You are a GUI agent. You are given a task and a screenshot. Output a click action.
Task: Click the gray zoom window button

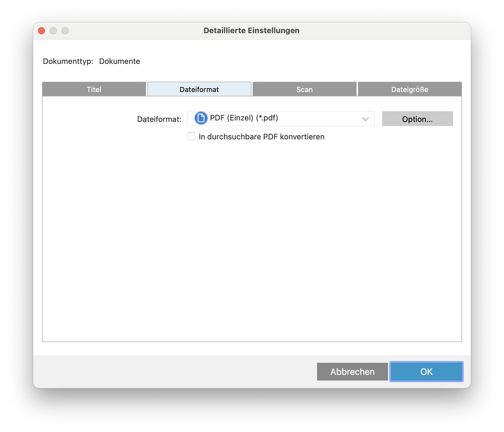point(65,31)
